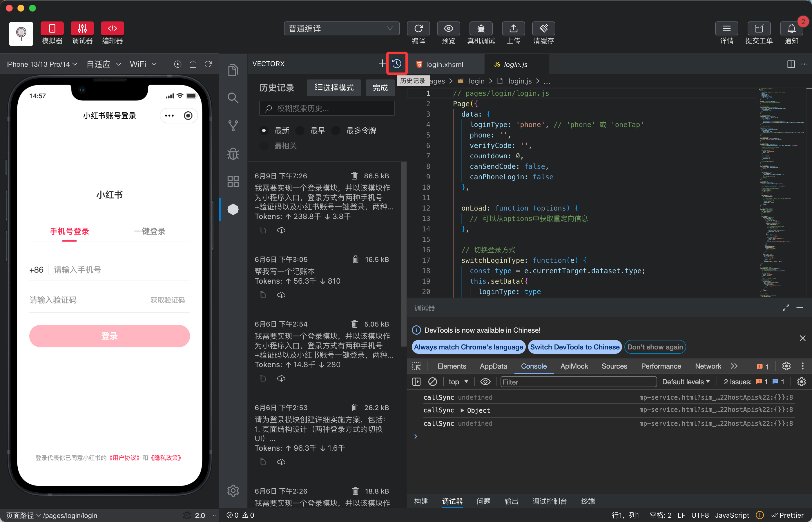Open the 通知 notifications bell
The height and width of the screenshot is (522, 812).
[x=791, y=28]
